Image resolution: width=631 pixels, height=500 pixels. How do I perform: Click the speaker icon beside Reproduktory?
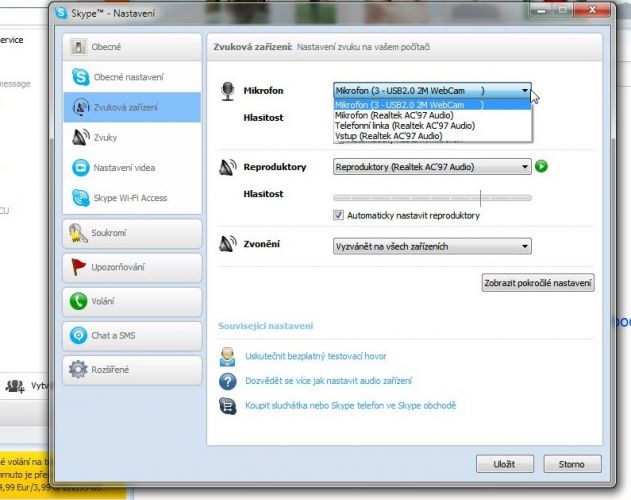click(x=227, y=167)
